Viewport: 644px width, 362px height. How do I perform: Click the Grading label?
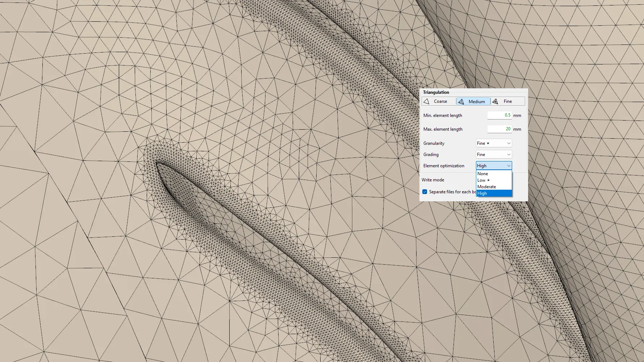[431, 155]
